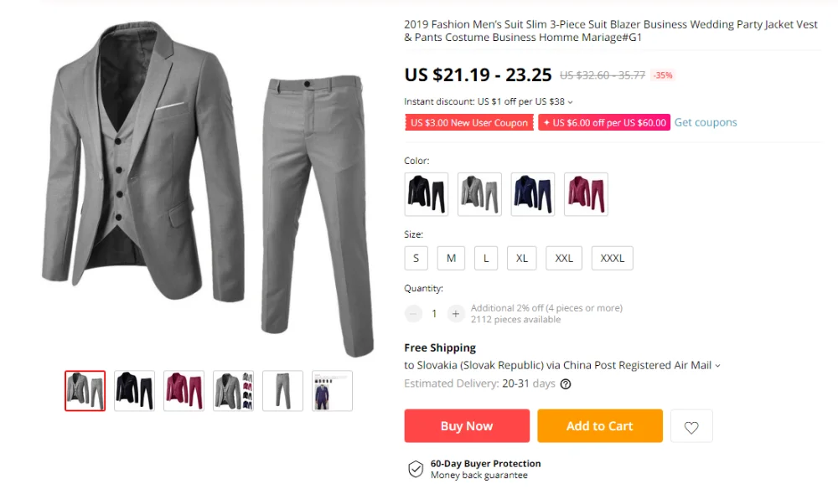This screenshot has height=504, width=838.
Task: Select size XXXL
Action: click(612, 259)
